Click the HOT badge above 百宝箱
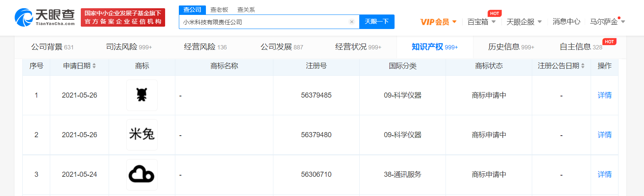This screenshot has height=196, width=644. coord(495,13)
